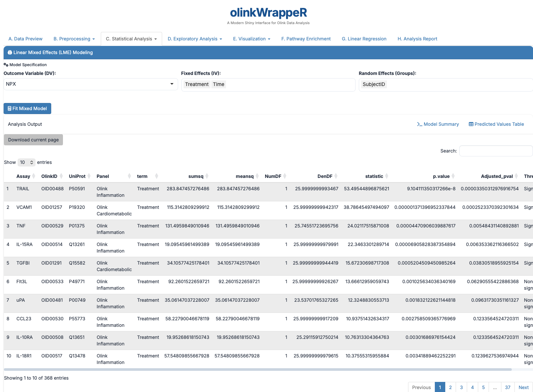Change the Show entries count selector
Image resolution: width=533 pixels, height=392 pixels.
click(26, 162)
